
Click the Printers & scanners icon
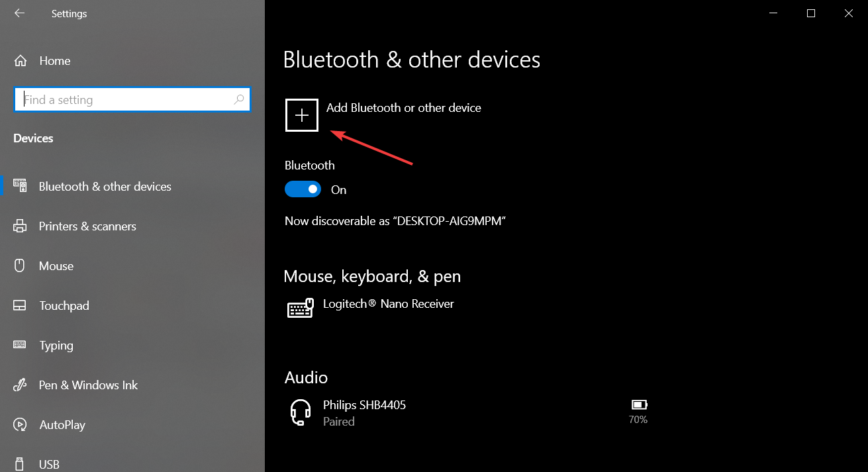20,226
